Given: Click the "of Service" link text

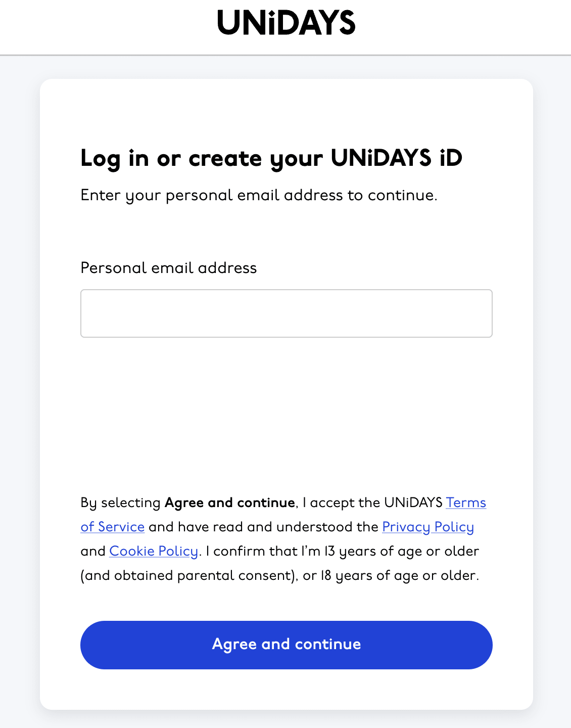Looking at the screenshot, I should 112,527.
